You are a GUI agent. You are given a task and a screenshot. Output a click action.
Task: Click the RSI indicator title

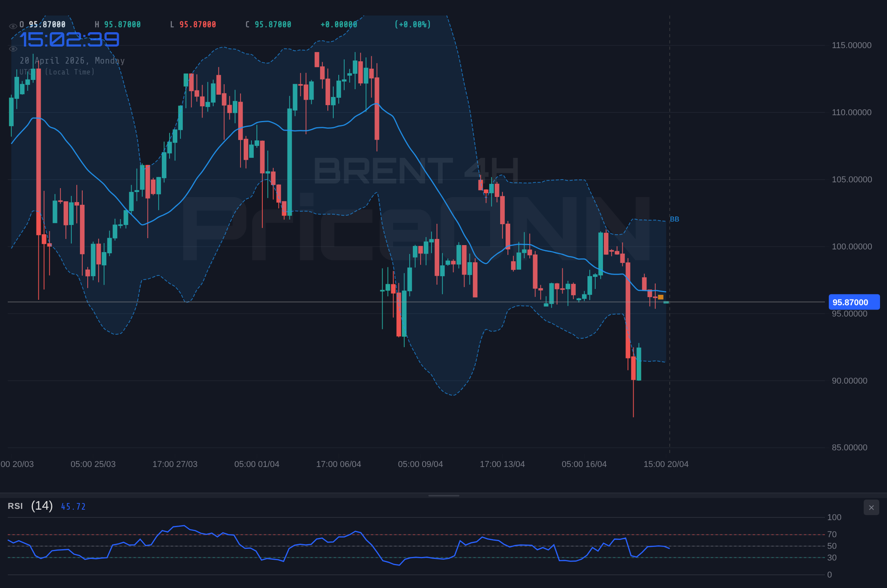pyautogui.click(x=15, y=506)
